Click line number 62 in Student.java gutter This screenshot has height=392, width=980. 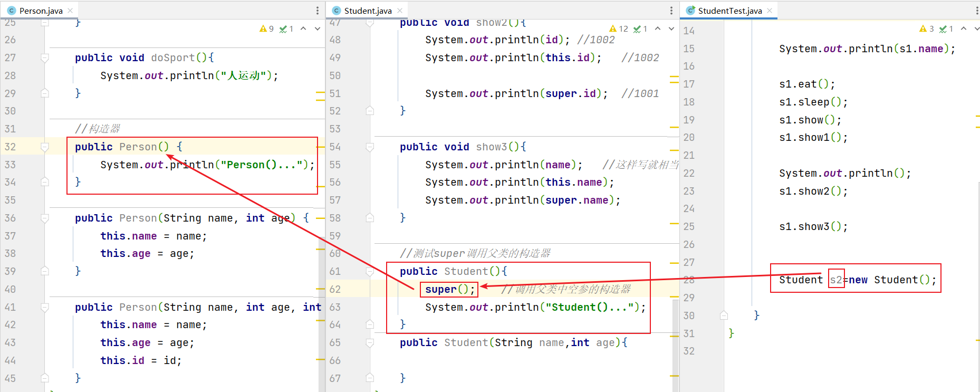point(335,289)
